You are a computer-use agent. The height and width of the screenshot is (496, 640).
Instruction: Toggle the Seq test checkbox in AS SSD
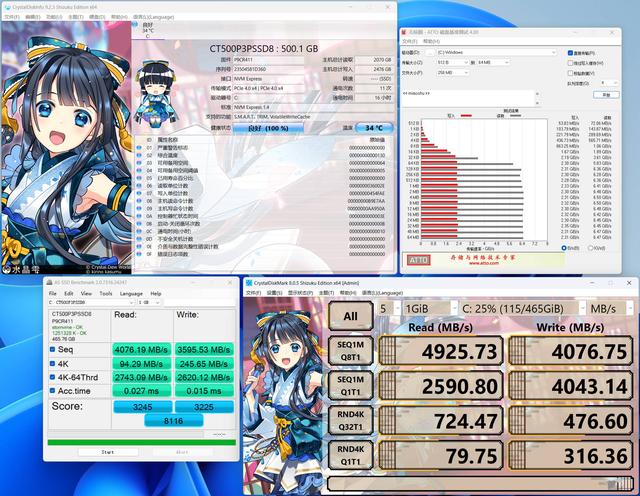[53, 349]
